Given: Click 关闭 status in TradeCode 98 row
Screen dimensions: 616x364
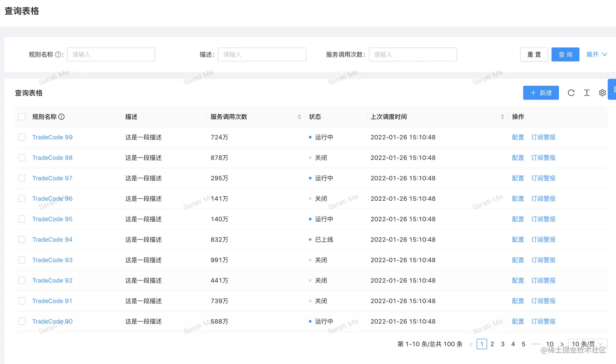Looking at the screenshot, I should click(x=318, y=158).
